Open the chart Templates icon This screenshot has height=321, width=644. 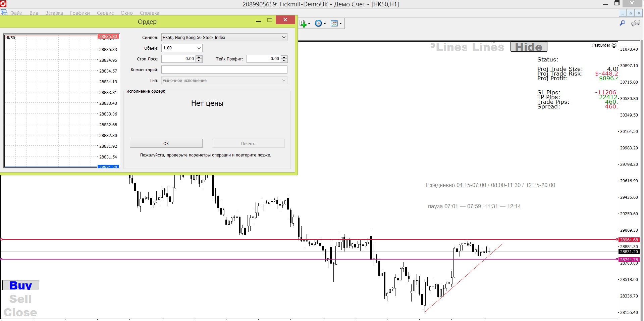(334, 24)
